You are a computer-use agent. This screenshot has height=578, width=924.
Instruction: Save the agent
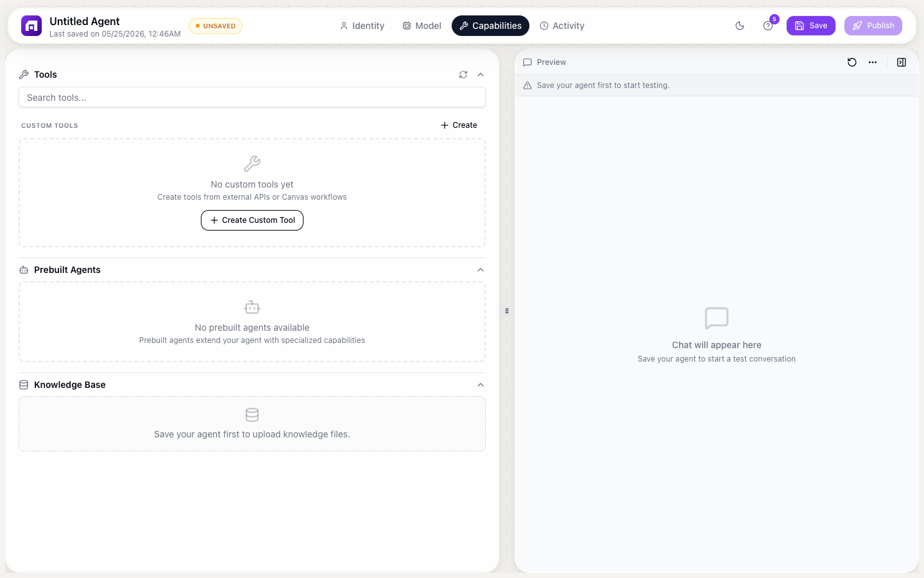pos(811,26)
